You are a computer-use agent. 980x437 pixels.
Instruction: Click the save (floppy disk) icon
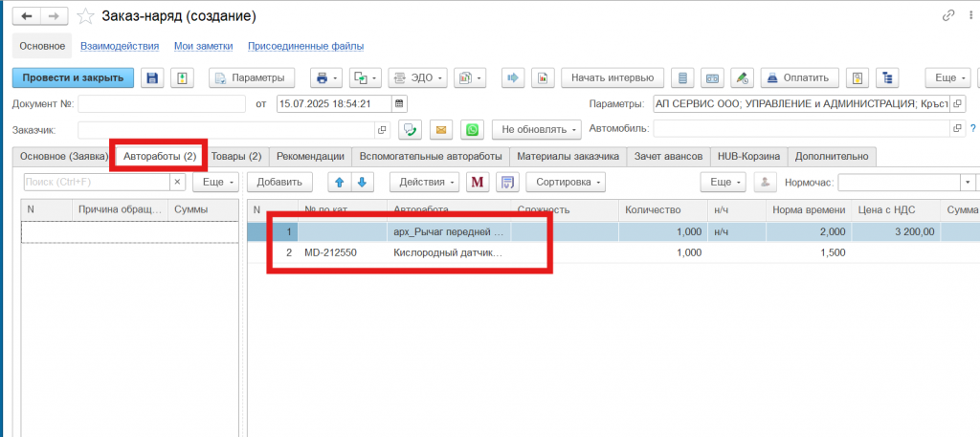152,78
